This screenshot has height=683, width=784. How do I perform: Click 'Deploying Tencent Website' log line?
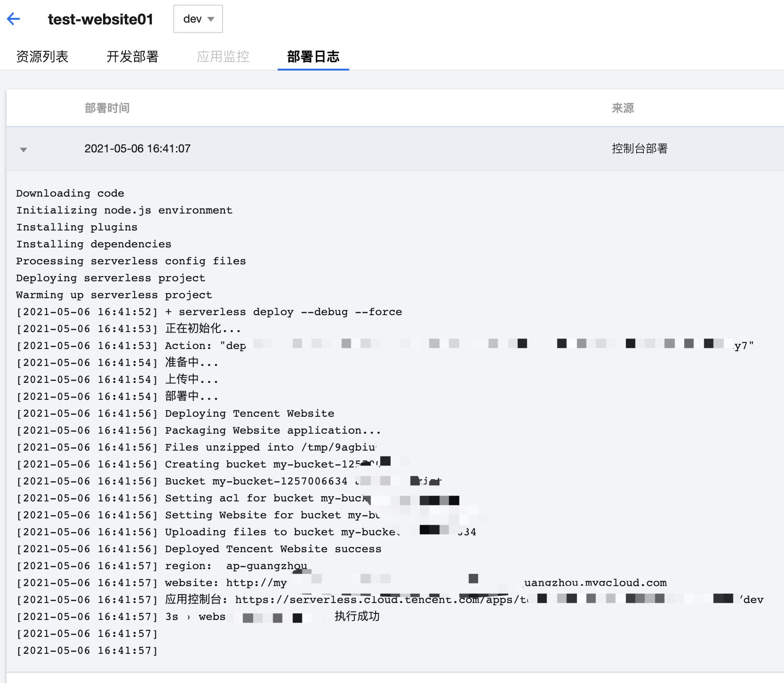coord(175,413)
